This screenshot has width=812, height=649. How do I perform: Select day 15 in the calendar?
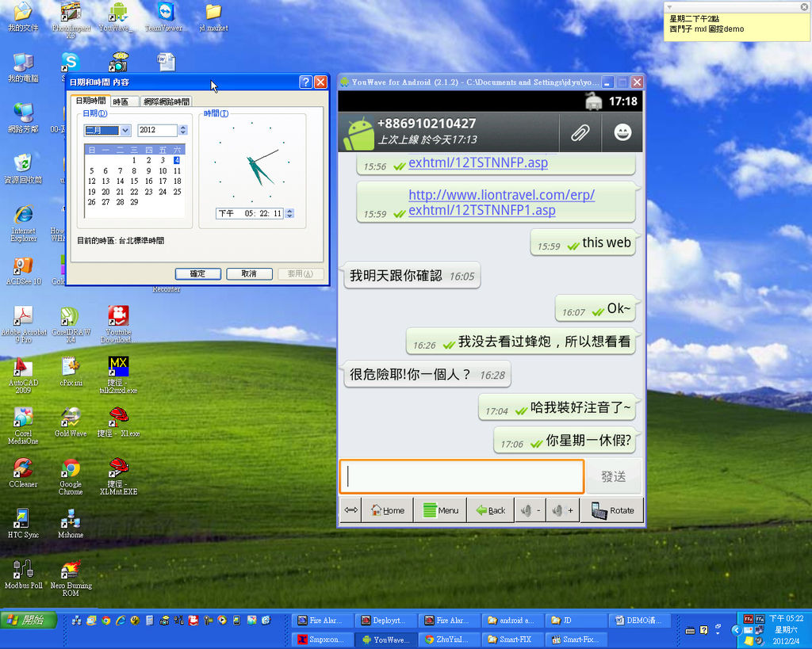tap(134, 181)
